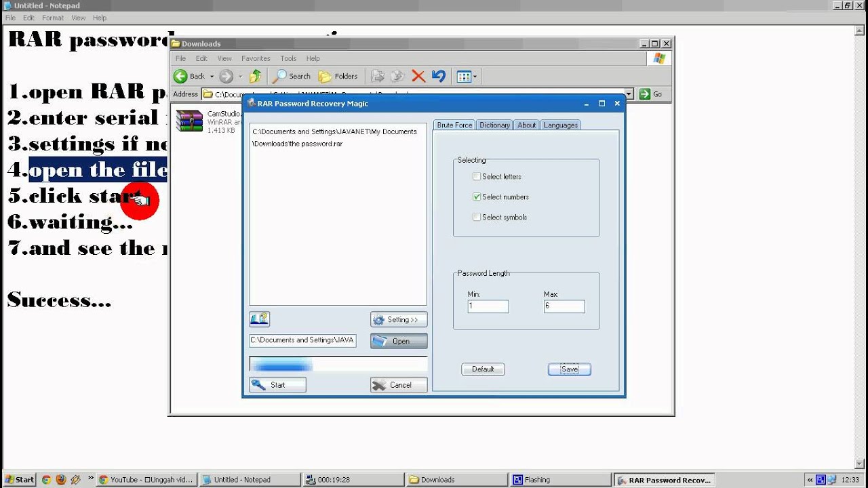868x488 pixels.
Task: Click the book icon above the path field
Action: pyautogui.click(x=260, y=319)
